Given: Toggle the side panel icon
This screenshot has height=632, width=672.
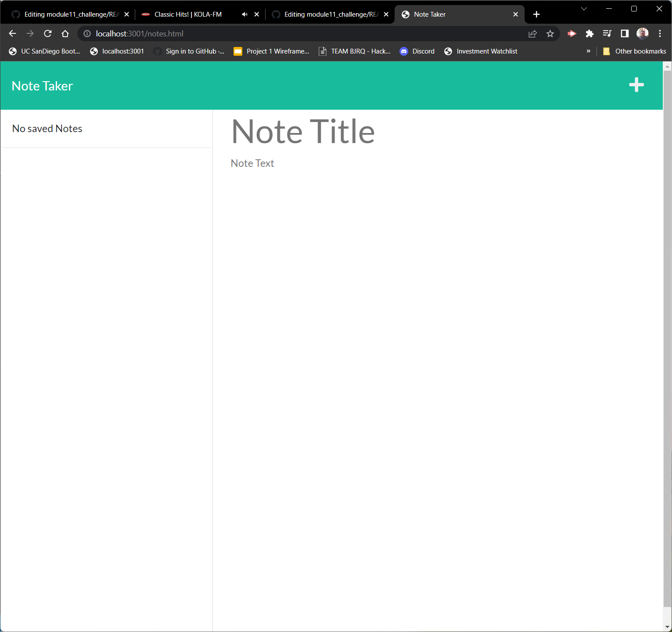Looking at the screenshot, I should [x=625, y=33].
